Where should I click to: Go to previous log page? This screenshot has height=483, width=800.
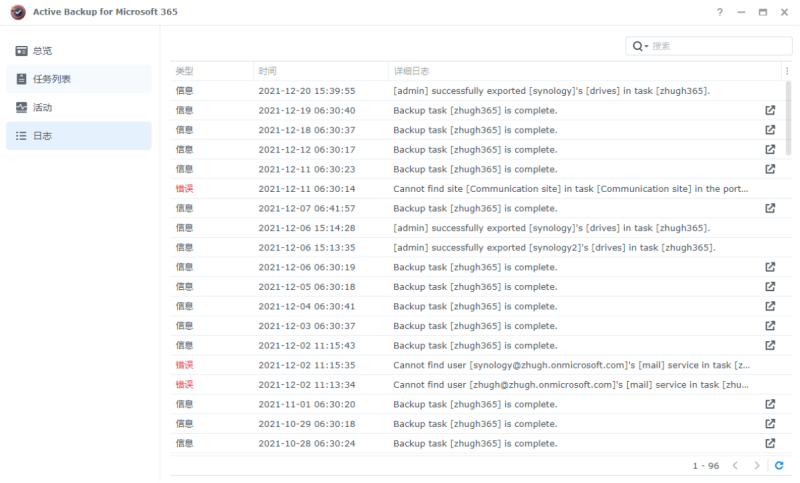pyautogui.click(x=735, y=465)
